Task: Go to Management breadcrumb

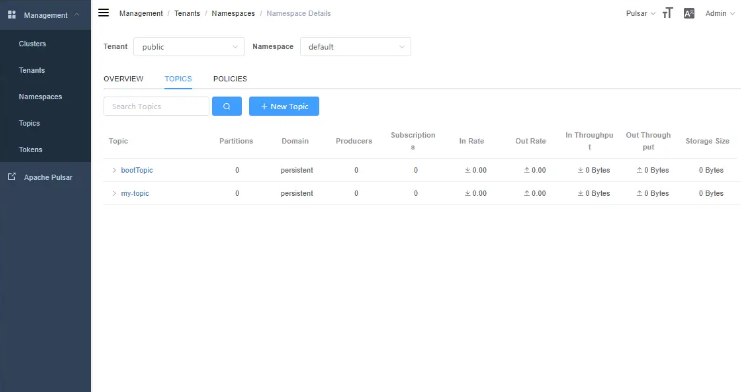Action: coord(141,13)
